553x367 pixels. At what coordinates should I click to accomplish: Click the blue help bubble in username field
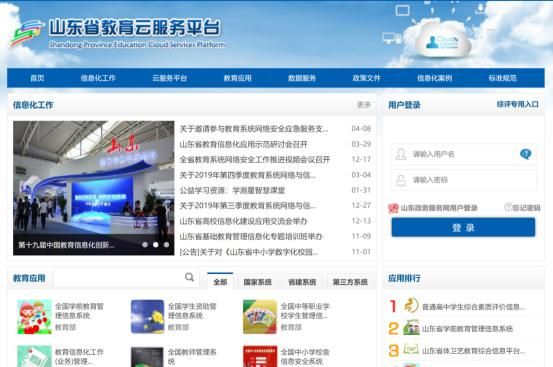click(525, 154)
